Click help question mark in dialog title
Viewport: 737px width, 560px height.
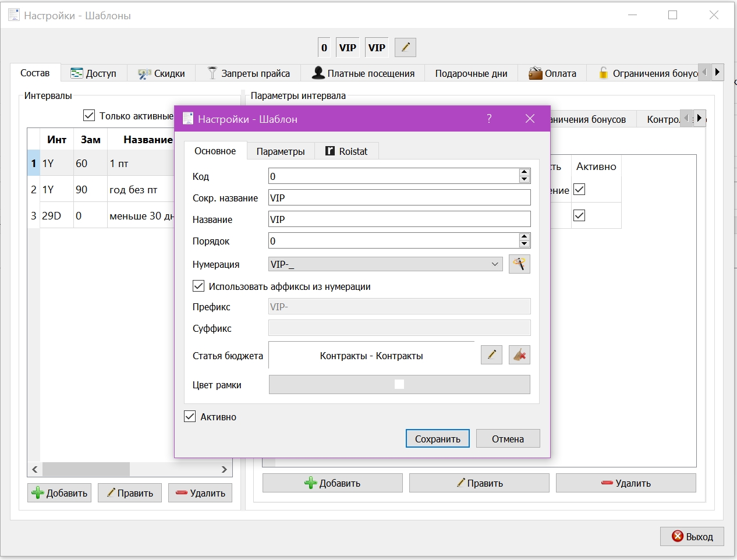point(489,119)
